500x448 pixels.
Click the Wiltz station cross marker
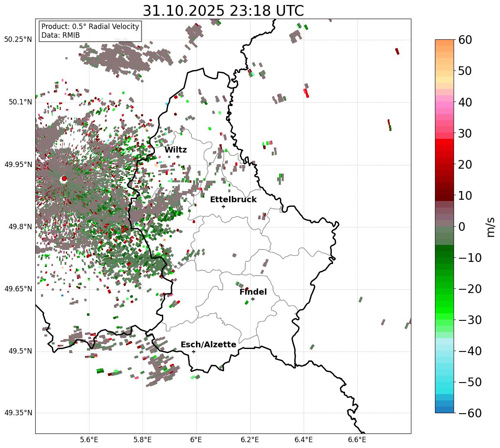(178, 157)
